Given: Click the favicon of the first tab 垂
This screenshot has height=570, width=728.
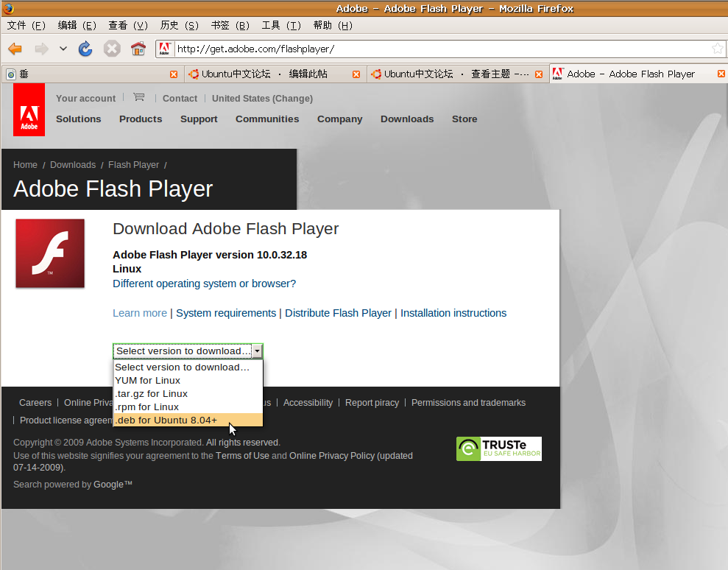Looking at the screenshot, I should (x=11, y=74).
